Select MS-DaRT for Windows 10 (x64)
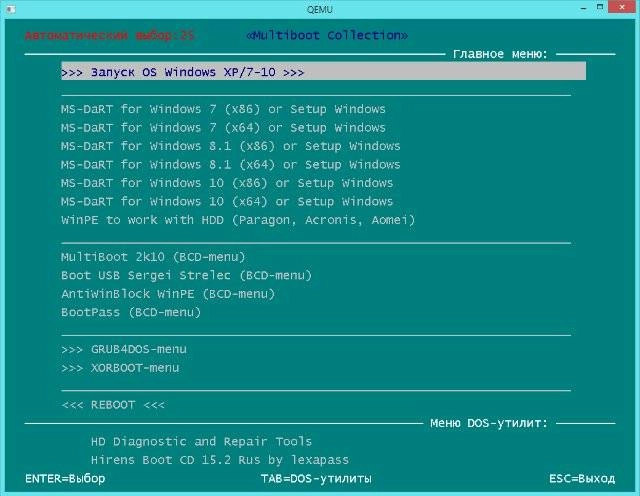The image size is (640, 496). tap(227, 201)
